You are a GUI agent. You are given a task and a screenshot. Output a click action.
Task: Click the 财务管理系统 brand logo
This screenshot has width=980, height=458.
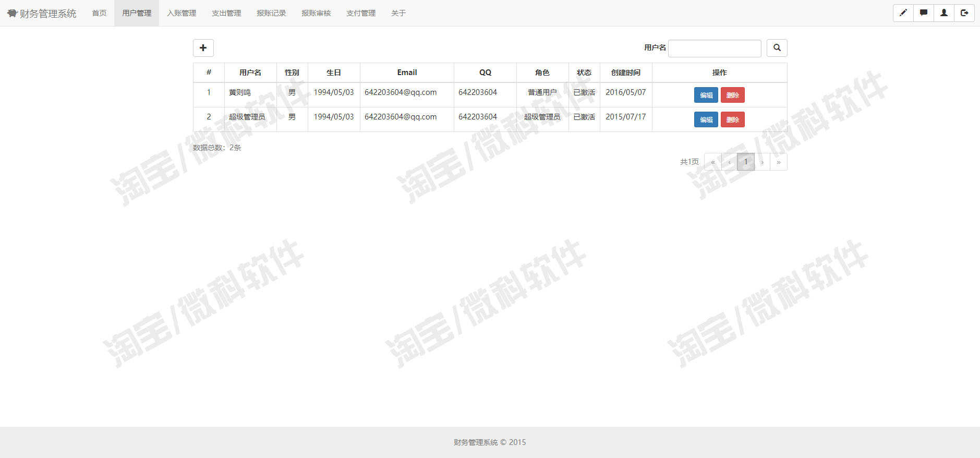(42, 13)
